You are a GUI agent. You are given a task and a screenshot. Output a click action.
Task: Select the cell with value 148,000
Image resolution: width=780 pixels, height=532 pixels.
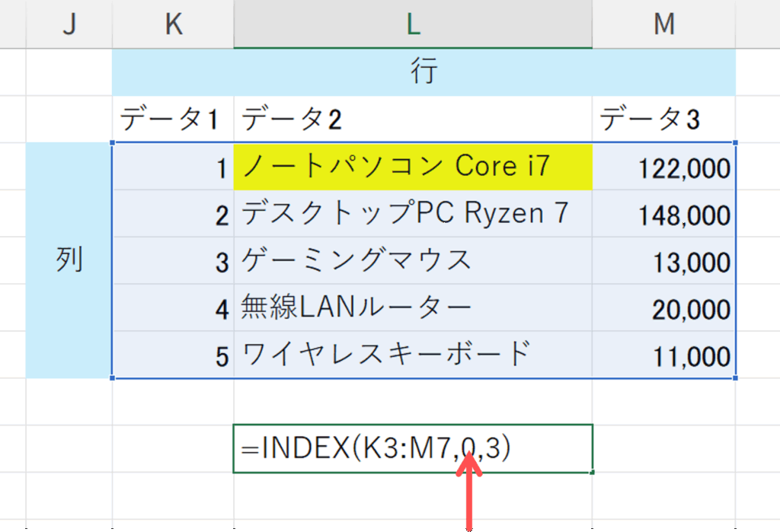pos(663,215)
